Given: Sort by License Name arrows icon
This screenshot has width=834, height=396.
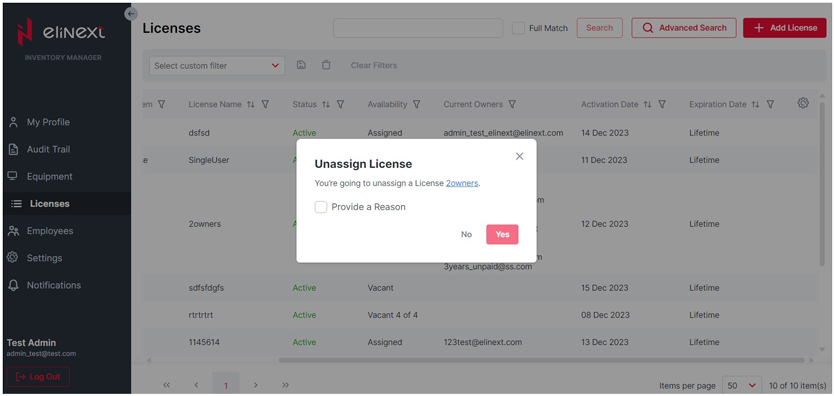Looking at the screenshot, I should click(x=251, y=105).
